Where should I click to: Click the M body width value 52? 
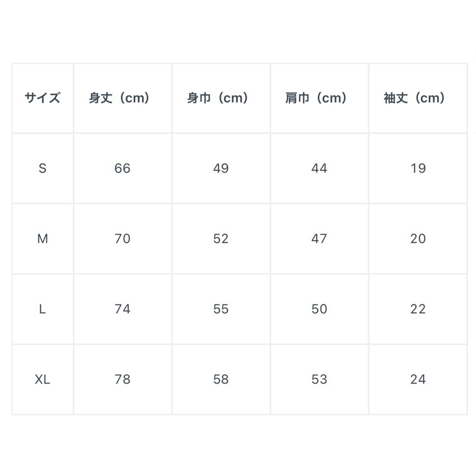[221, 239]
